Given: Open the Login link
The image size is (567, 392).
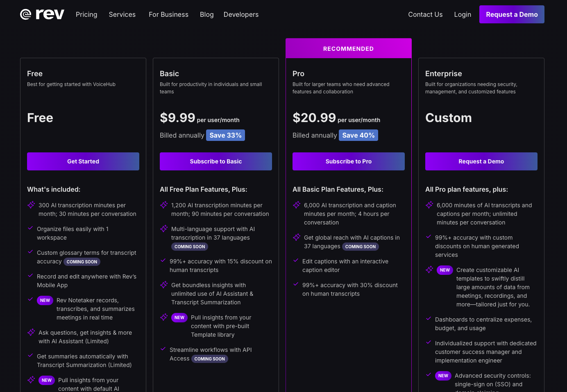Looking at the screenshot, I should [463, 14].
